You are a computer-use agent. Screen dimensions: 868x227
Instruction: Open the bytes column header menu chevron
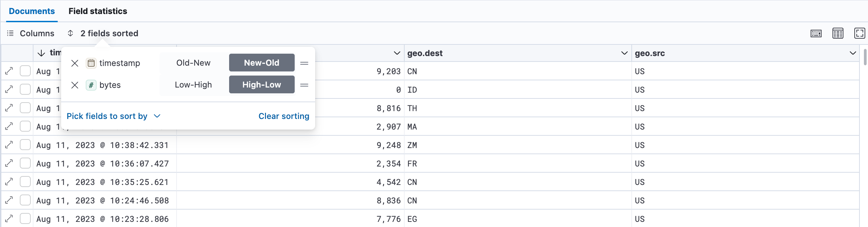(397, 53)
